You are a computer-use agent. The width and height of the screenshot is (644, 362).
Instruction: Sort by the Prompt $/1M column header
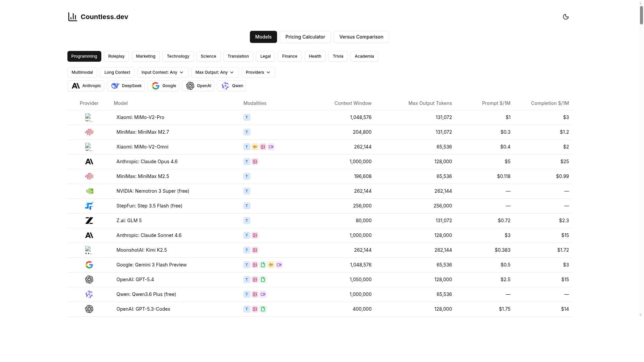click(496, 103)
